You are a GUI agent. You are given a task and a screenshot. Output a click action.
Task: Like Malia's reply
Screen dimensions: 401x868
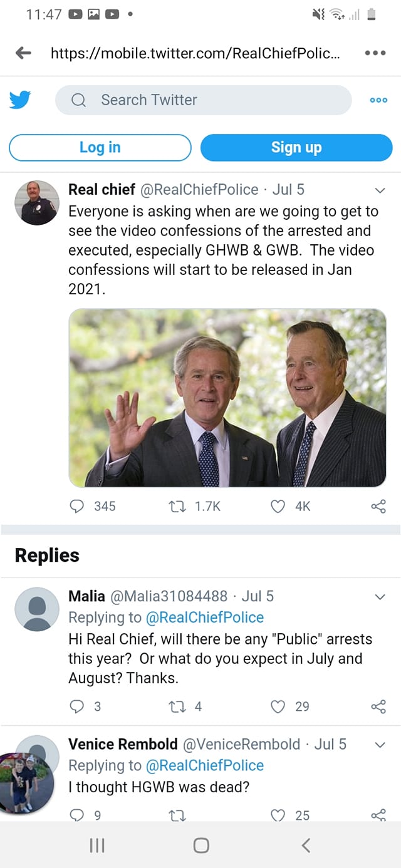(278, 706)
